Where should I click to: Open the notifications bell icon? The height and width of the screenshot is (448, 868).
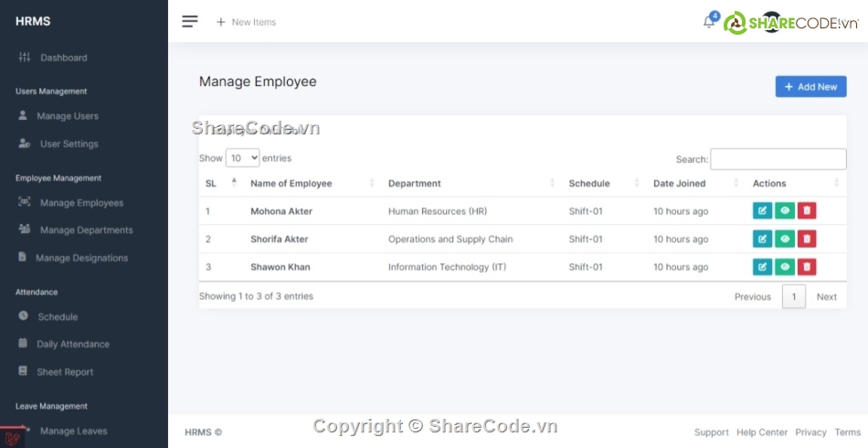(708, 22)
